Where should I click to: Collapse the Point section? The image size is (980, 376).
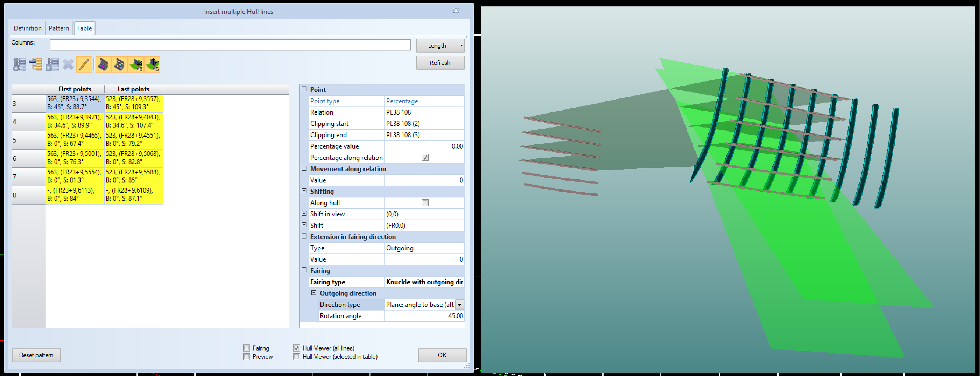pos(304,89)
